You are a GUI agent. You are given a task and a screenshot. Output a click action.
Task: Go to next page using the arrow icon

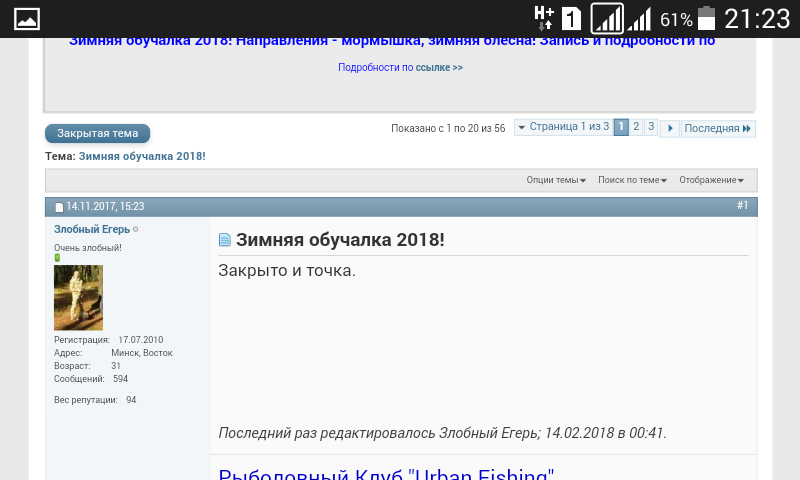point(670,128)
